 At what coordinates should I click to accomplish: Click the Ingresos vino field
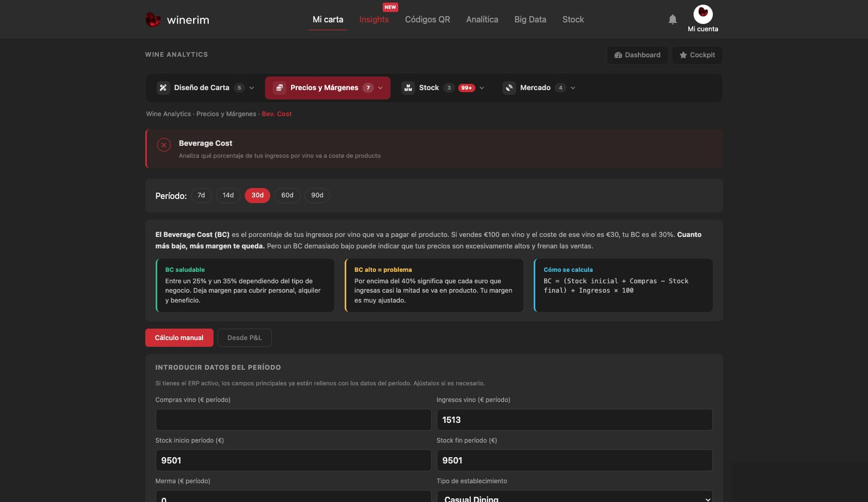pos(574,420)
